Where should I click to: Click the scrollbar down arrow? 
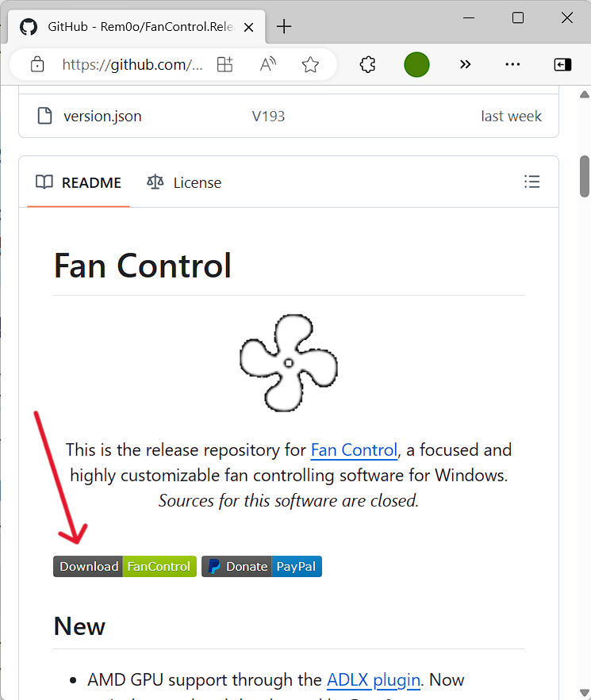click(x=585, y=692)
